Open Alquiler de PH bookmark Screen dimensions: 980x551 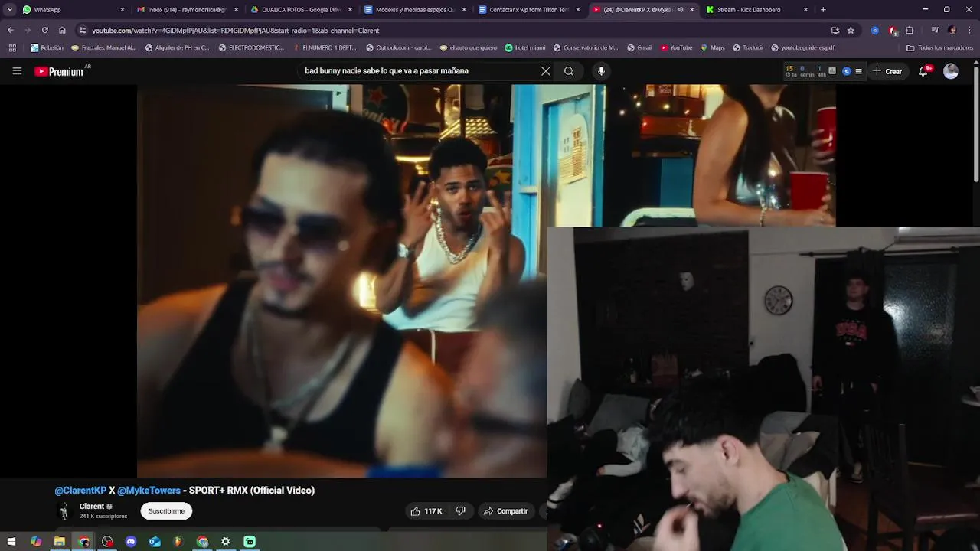click(x=176, y=47)
